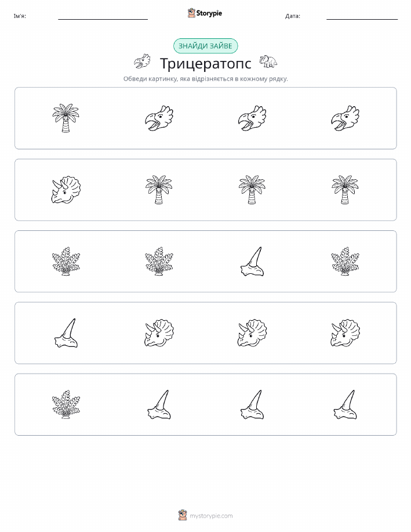411x532 pixels.
Task: Click the horn picture in the fourth row
Action: pos(66,333)
